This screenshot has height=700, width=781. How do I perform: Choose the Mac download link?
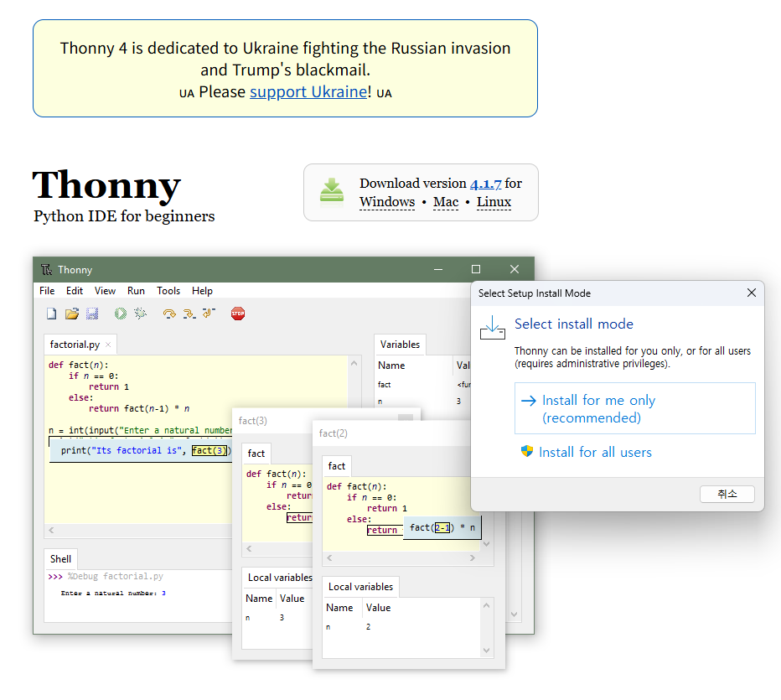[446, 202]
